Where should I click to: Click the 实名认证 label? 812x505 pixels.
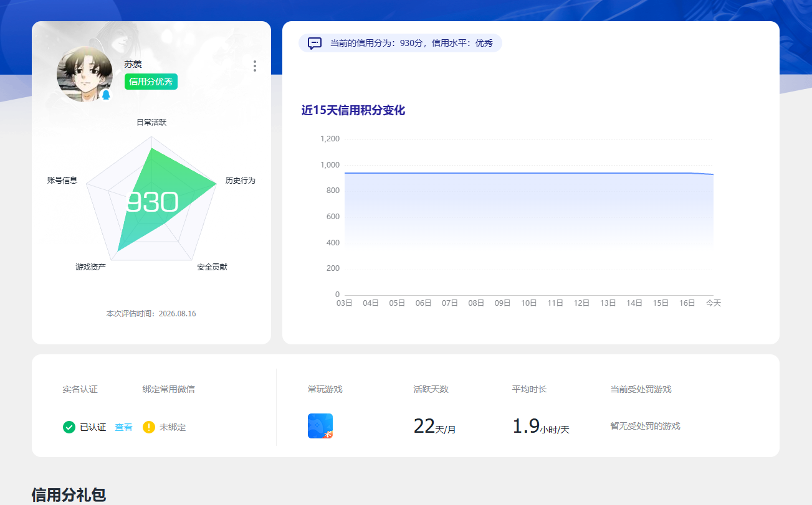80,389
